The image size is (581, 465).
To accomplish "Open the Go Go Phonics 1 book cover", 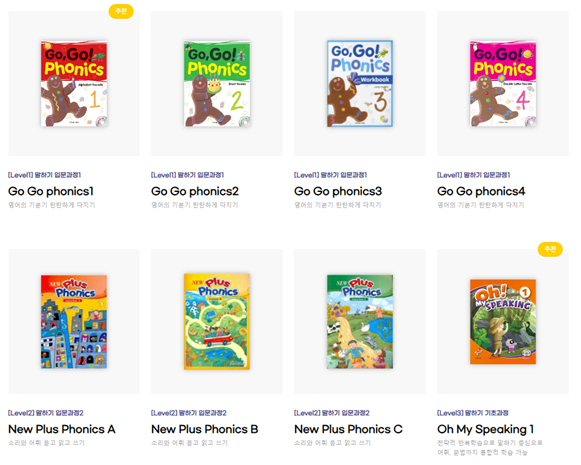I will tap(74, 84).
